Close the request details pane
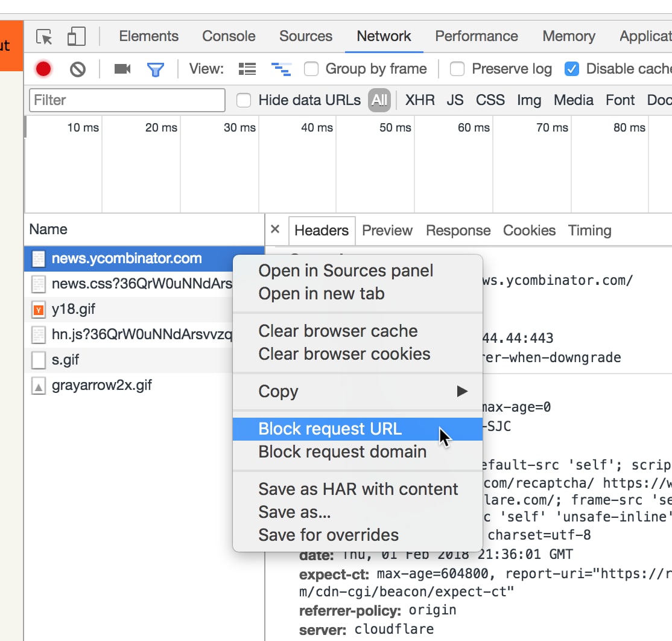Viewport: 672px width, 641px height. coord(275,229)
